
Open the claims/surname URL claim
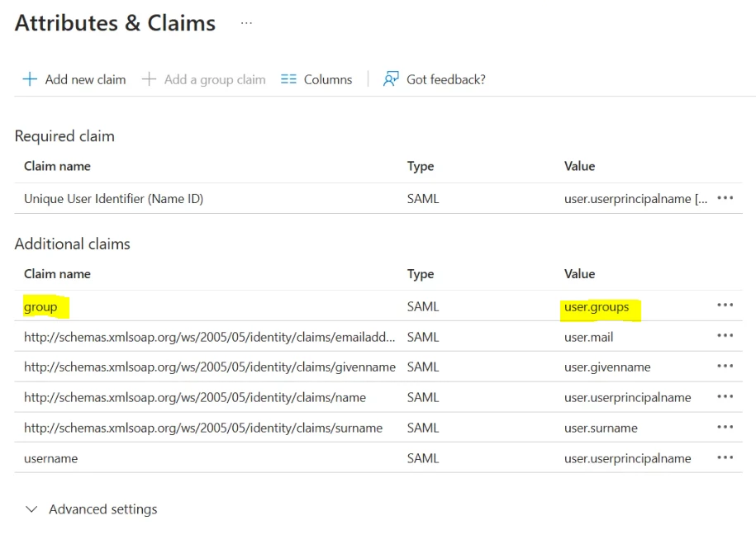[203, 428]
